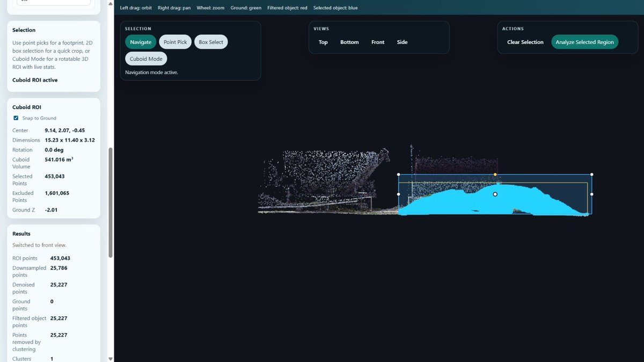Click cuboid left-edge middle handle

pyautogui.click(x=398, y=194)
